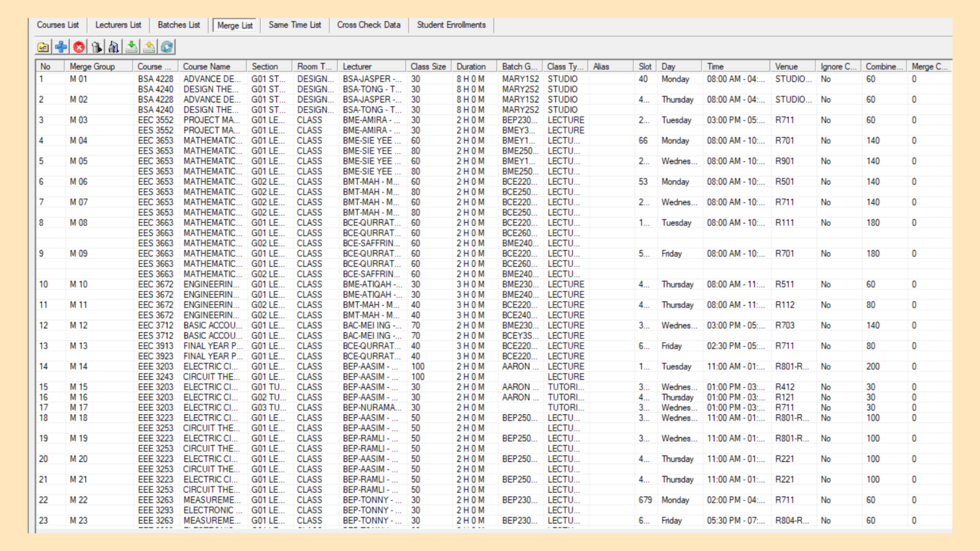The width and height of the screenshot is (980, 551).
Task: Go to the Cross Check Data tab
Action: [369, 25]
